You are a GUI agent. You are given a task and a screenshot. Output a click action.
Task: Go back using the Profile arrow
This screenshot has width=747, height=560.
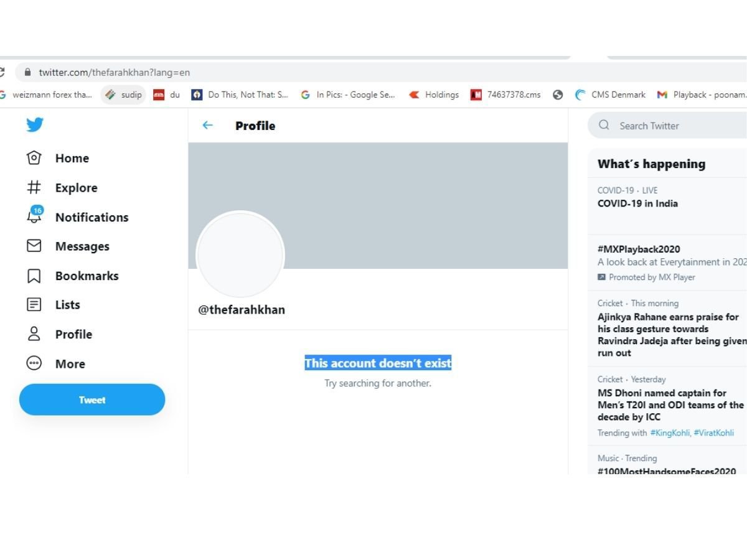coord(208,125)
